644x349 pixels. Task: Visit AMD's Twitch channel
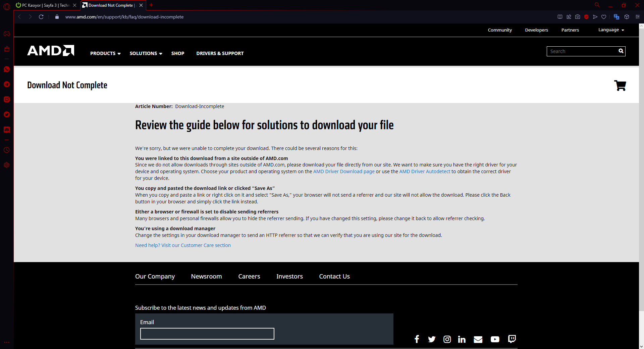pyautogui.click(x=512, y=339)
